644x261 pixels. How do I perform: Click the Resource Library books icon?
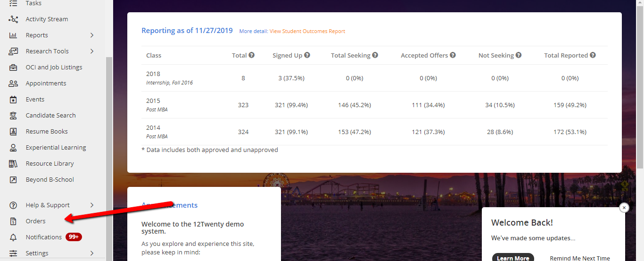[x=13, y=164]
